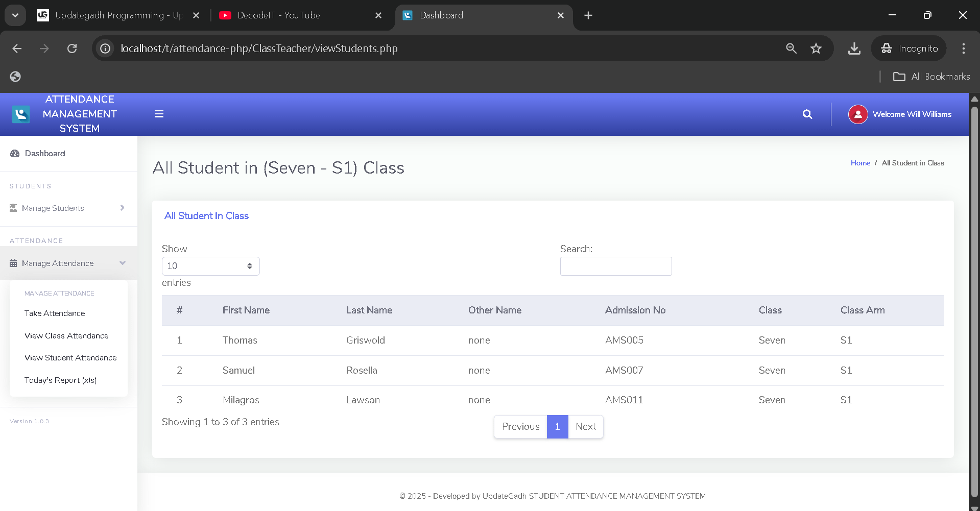980x511 pixels.
Task: Collapse the Manage Attendance submenu chevron
Action: tap(123, 262)
